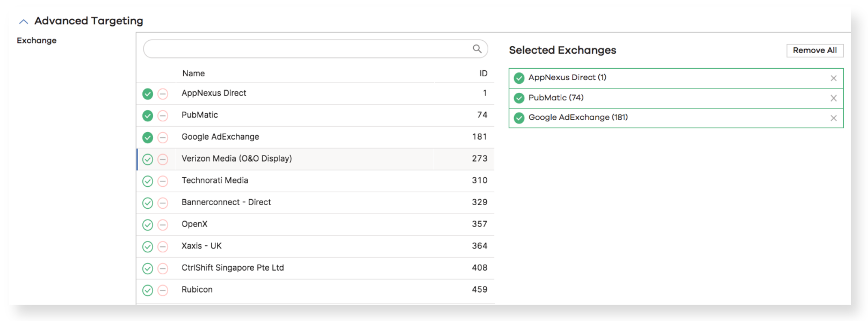
Task: Exclude Verizon Media (O&O Display) exchange
Action: pos(163,159)
